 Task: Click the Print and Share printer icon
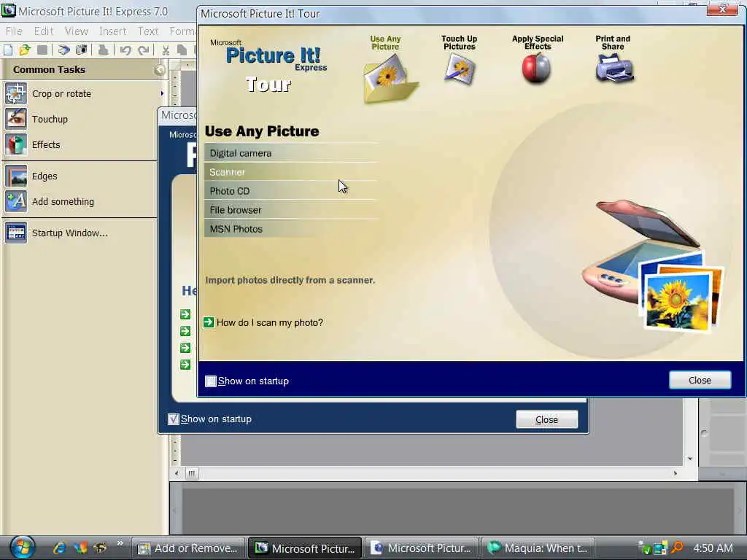pyautogui.click(x=614, y=69)
